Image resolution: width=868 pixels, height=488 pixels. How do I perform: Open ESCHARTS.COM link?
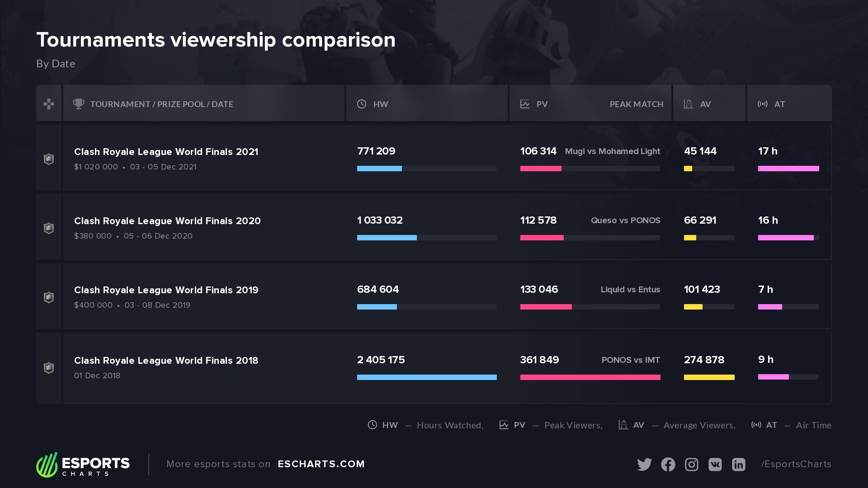coord(321,464)
